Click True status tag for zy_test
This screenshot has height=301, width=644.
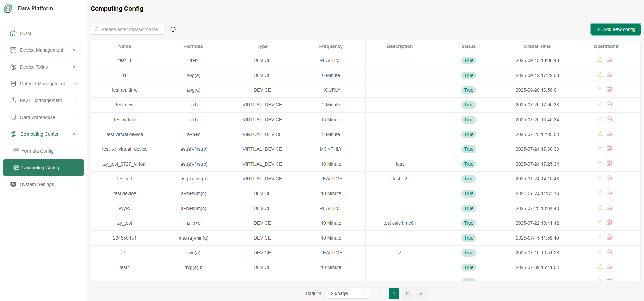pos(468,223)
